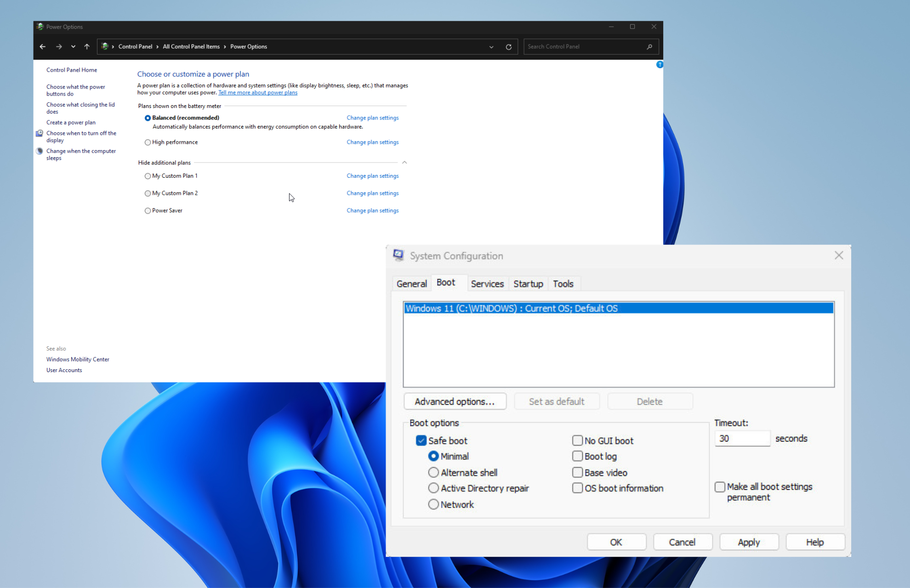Enable No GUI boot

[577, 441]
